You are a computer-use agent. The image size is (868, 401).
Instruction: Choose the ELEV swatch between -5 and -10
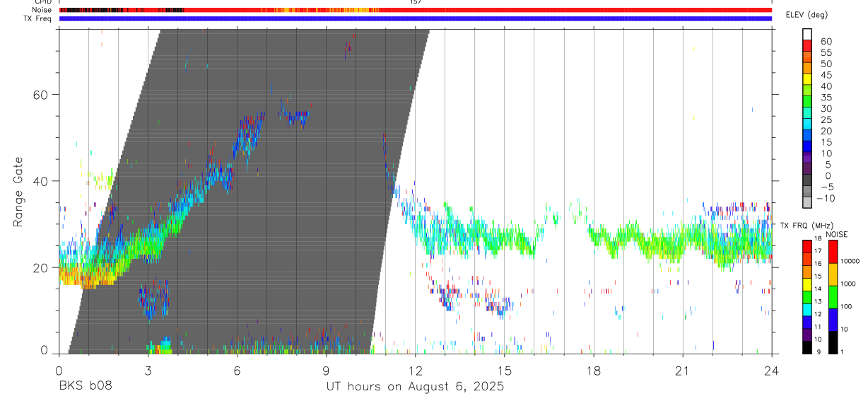(x=807, y=192)
